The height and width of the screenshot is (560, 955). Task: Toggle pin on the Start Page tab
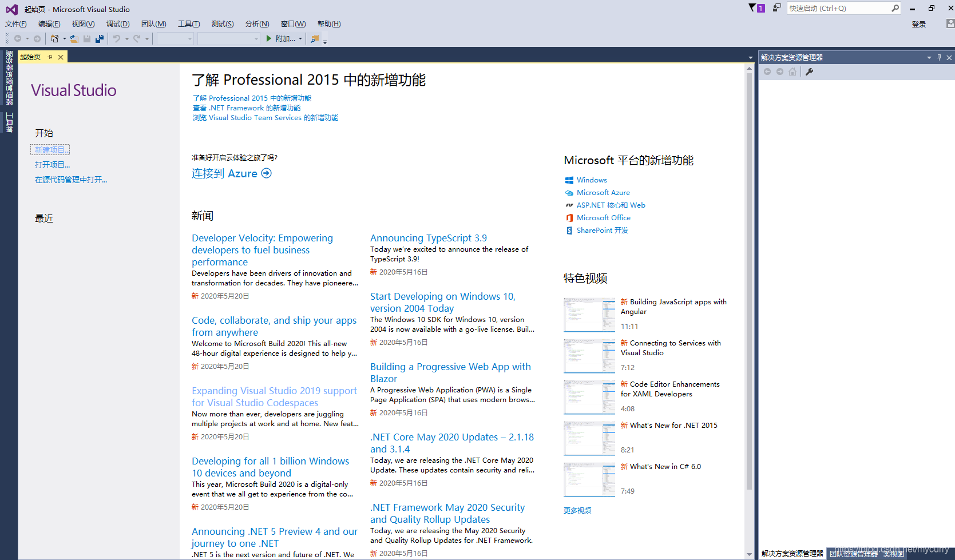pos(50,57)
